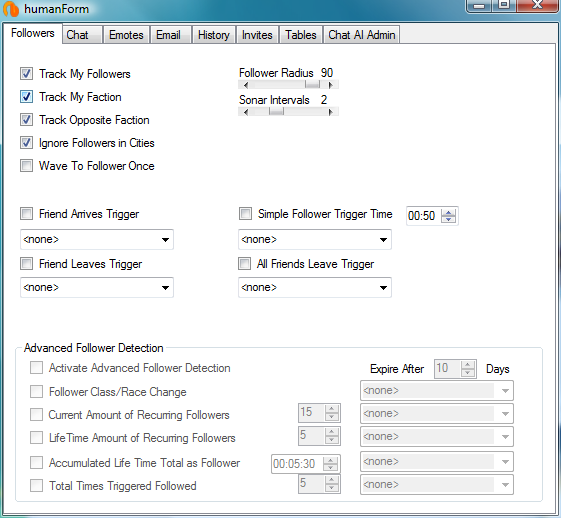
Task: Click Sonar Intervals slider left arrow
Action: pyautogui.click(x=245, y=112)
